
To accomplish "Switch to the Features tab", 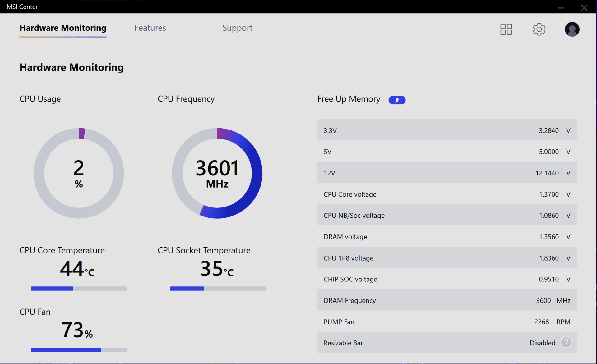I will click(150, 28).
